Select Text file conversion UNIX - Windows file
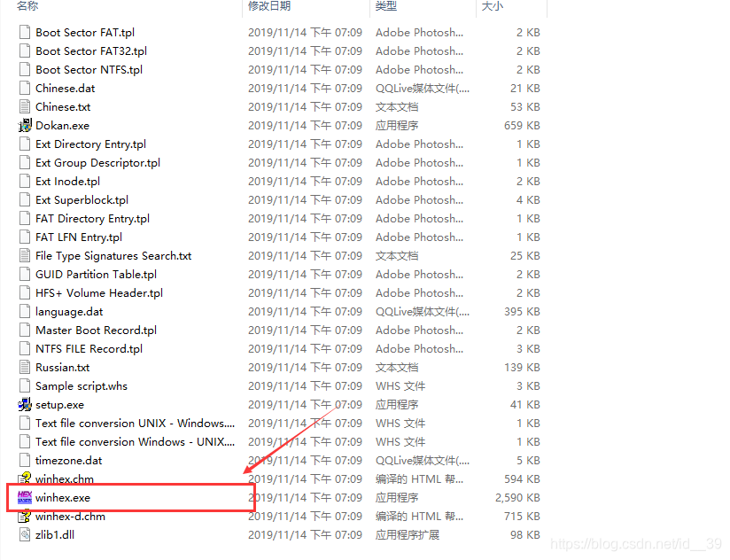Image resolution: width=730 pixels, height=560 pixels. click(x=135, y=424)
